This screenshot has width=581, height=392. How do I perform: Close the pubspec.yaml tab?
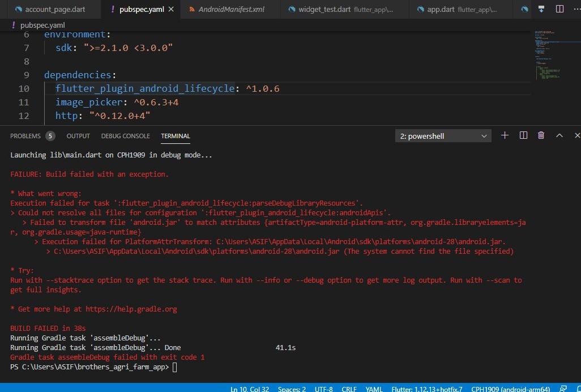pos(172,9)
